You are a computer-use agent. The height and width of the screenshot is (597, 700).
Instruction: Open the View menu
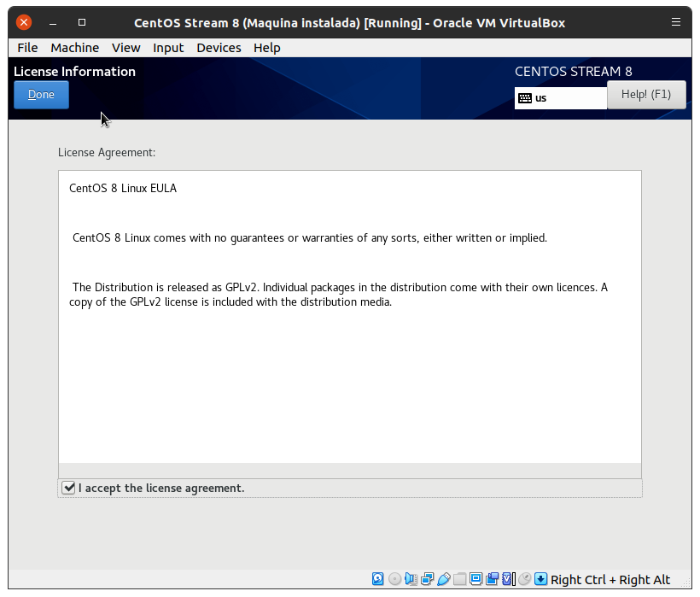coord(125,48)
